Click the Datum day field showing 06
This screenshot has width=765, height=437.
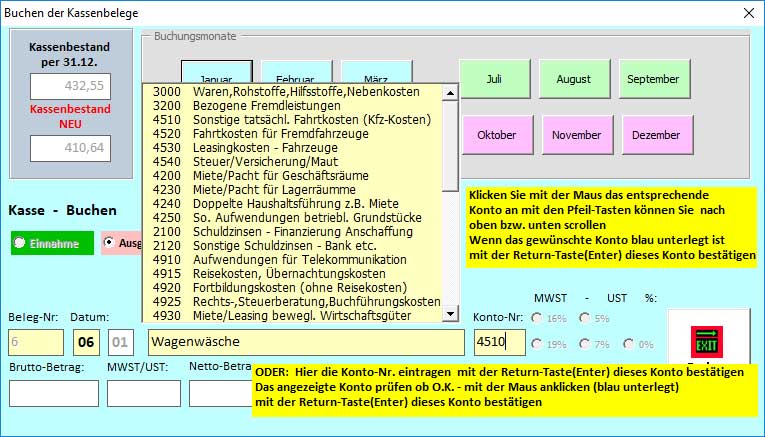click(x=86, y=342)
